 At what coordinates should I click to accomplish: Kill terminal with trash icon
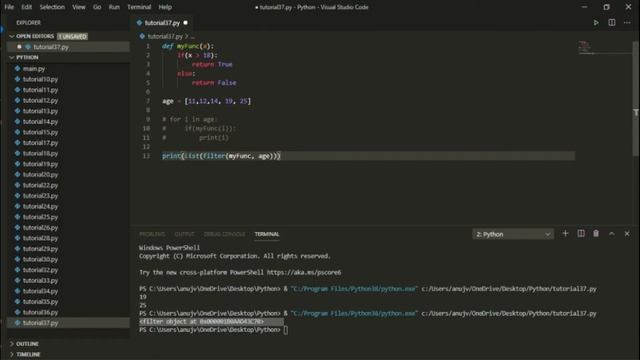point(596,233)
